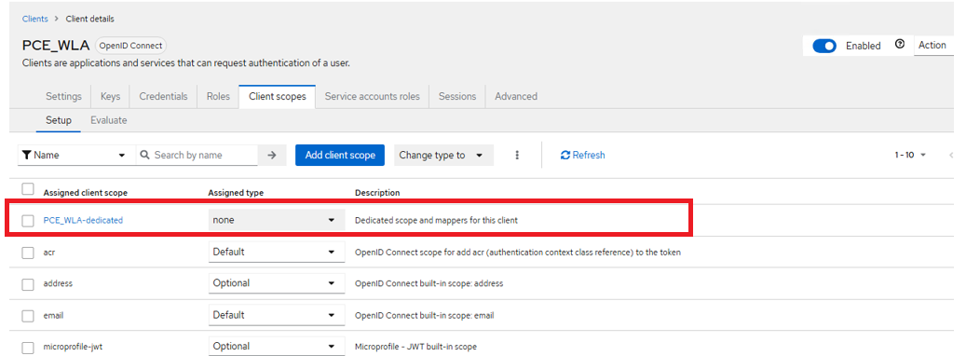Click the PCE_WLA client title
Viewport: 980px width, 356px height.
point(56,46)
